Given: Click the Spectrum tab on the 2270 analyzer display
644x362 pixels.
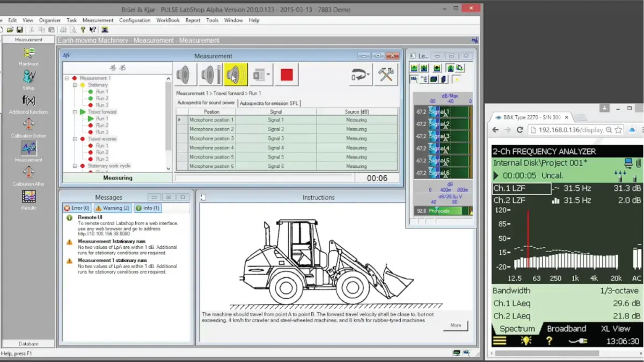Looking at the screenshot, I should tap(516, 329).
